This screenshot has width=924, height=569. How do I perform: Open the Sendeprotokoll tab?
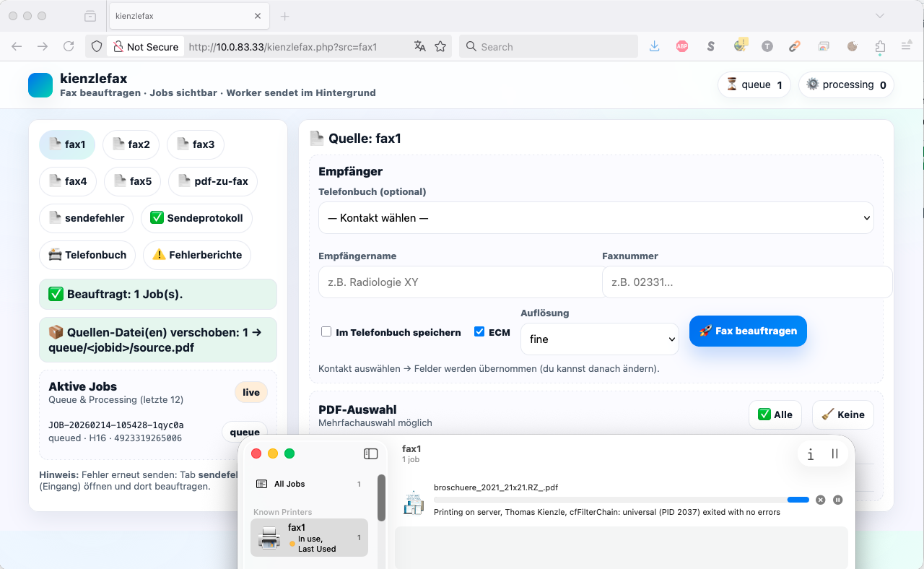(x=196, y=218)
